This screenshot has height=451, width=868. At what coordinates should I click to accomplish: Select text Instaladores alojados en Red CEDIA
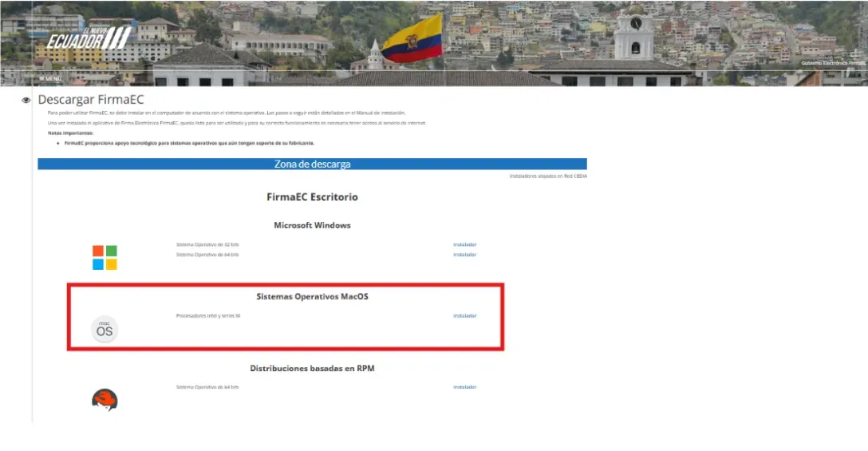[548, 176]
